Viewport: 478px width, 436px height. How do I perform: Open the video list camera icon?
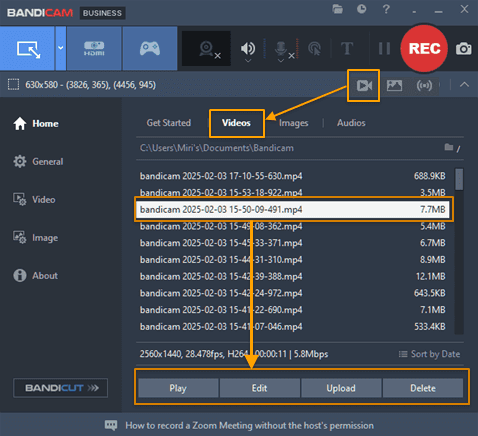pos(364,86)
